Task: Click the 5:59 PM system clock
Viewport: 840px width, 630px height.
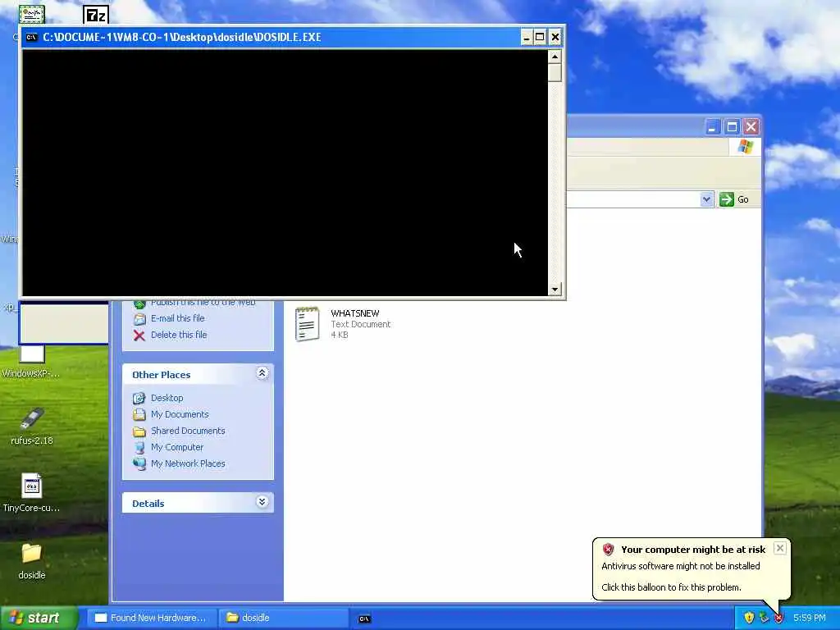Action: coord(810,618)
